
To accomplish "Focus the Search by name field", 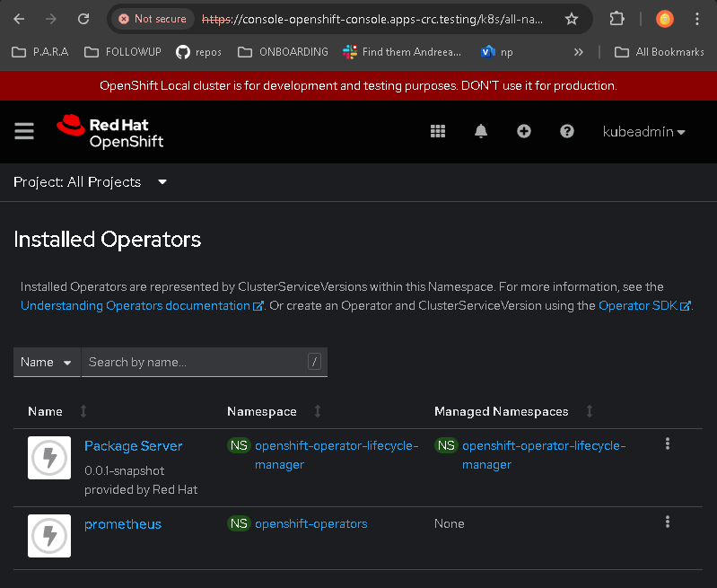I will 205,362.
